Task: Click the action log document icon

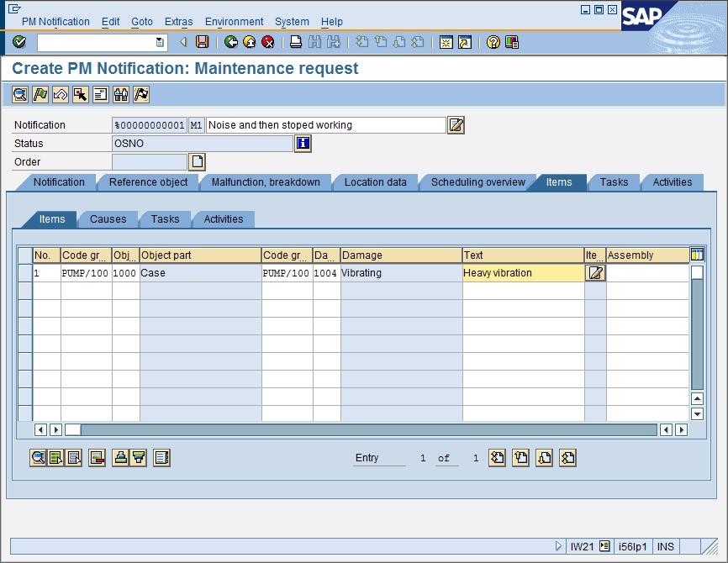Action: tap(101, 95)
